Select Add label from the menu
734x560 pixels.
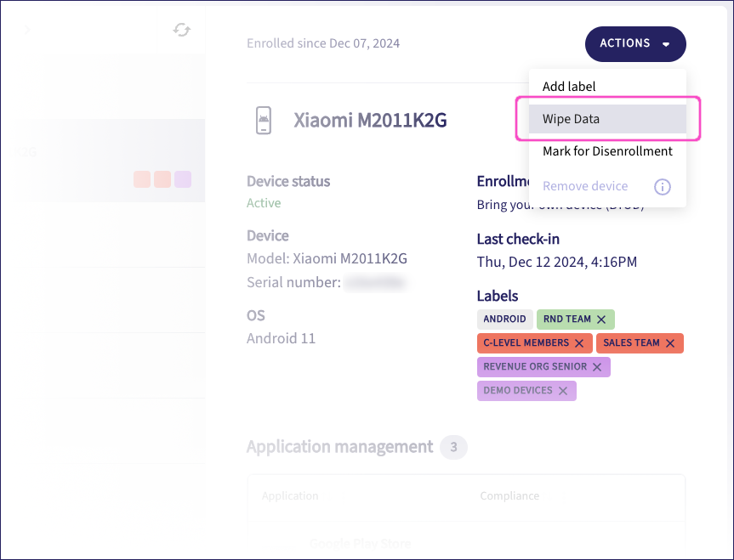569,87
